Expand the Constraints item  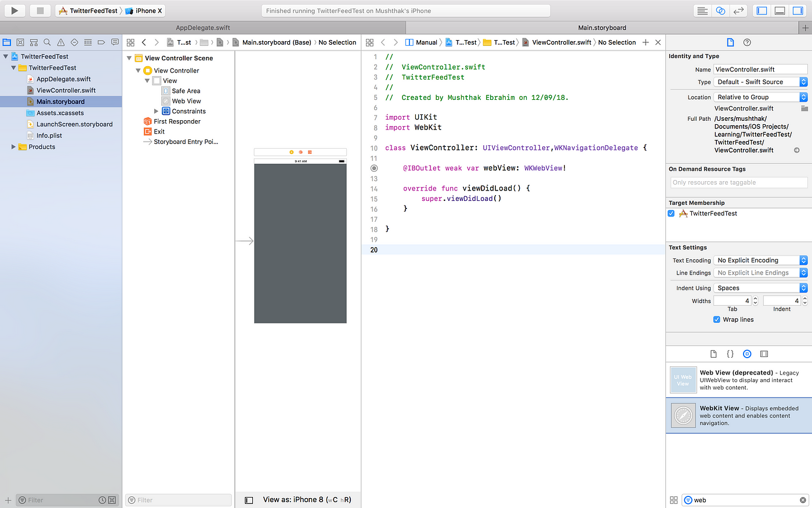[156, 111]
